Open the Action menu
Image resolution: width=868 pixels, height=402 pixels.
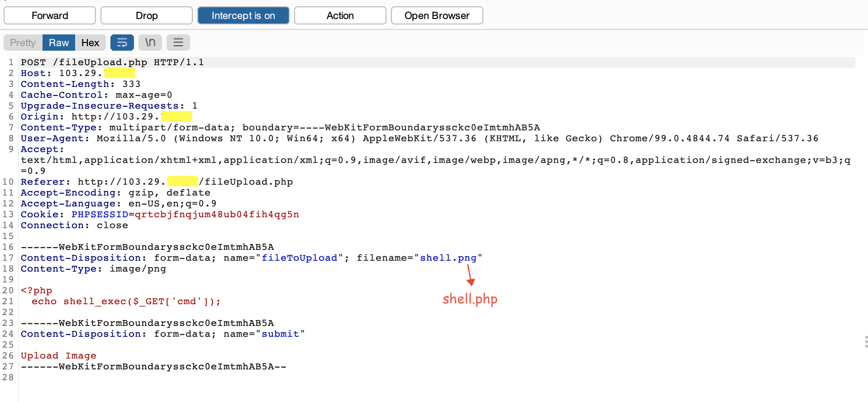[x=340, y=15]
